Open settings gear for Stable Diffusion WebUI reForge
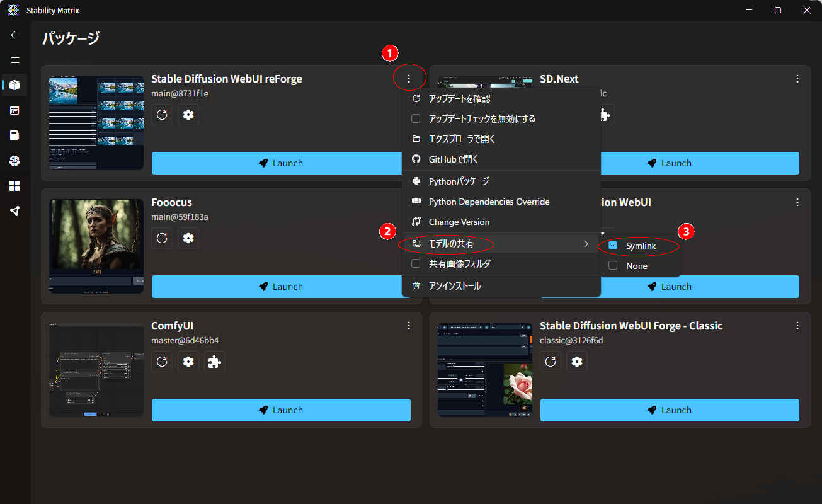The width and height of the screenshot is (822, 504). (x=188, y=115)
